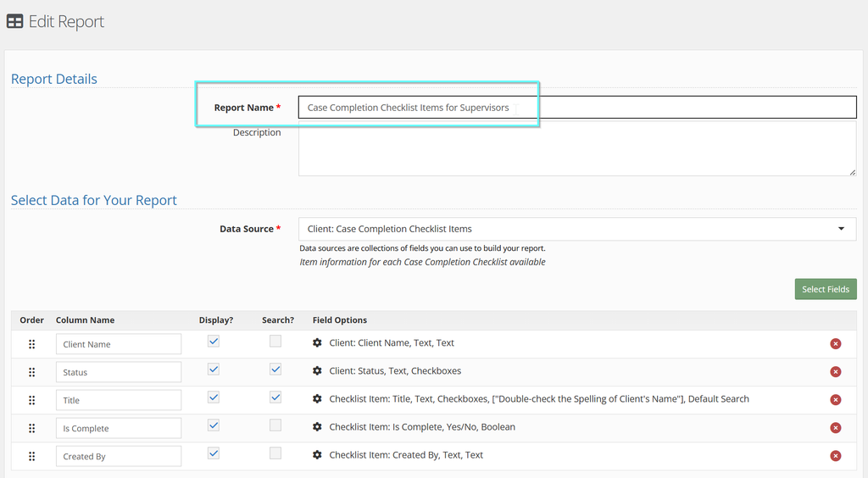Click the 'Edit Report' page title
Screen dimensions: 868x478
click(66, 21)
